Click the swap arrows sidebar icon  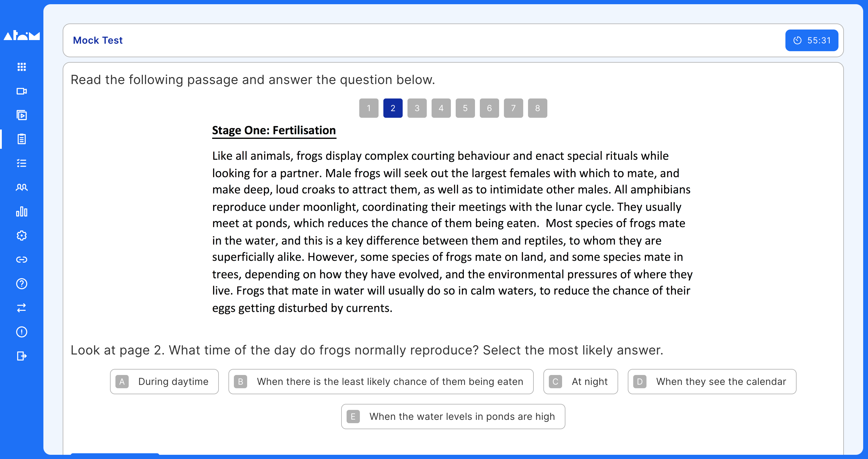[x=22, y=308]
